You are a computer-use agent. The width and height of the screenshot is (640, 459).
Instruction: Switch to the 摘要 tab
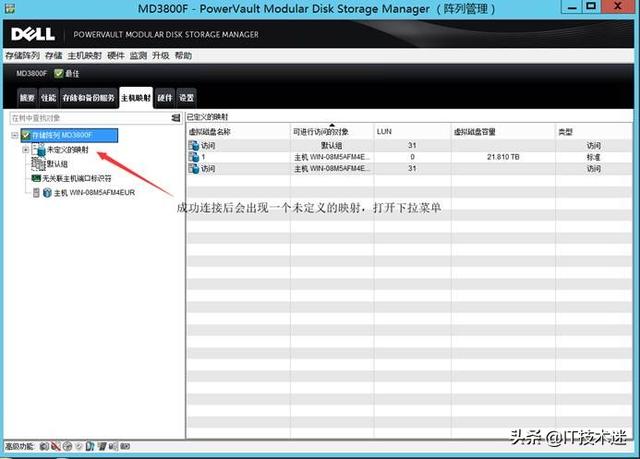point(27,98)
